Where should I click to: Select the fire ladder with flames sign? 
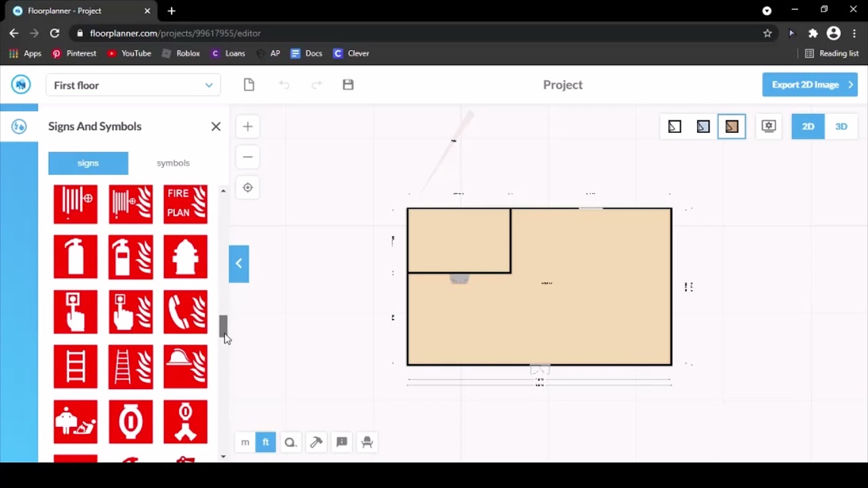click(x=130, y=367)
